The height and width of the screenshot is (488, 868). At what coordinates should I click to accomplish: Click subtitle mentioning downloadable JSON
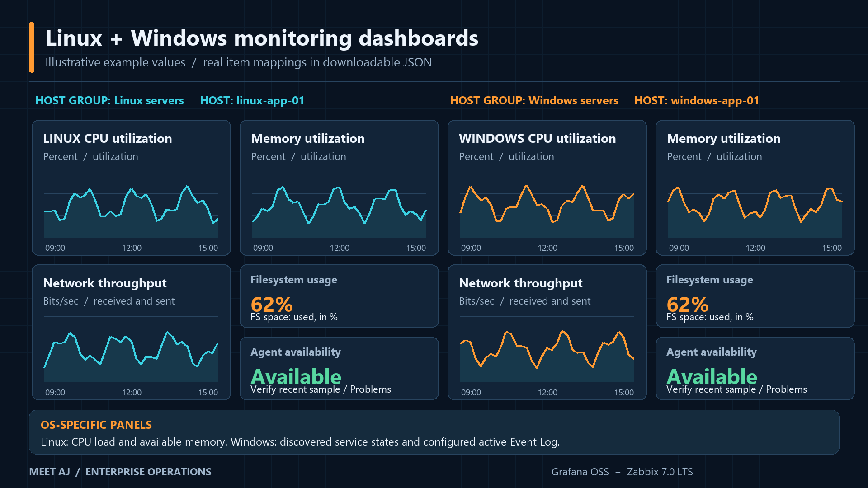pos(238,62)
